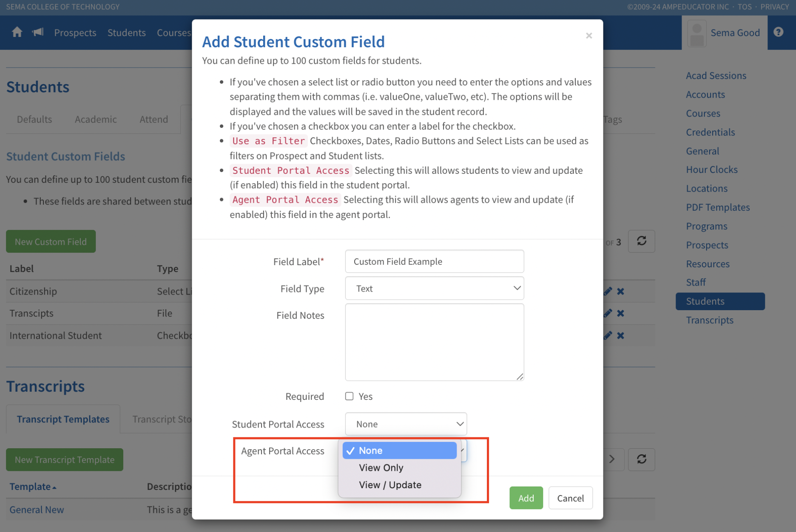Viewport: 796px width, 532px height.
Task: Delete the Transcripts custom field
Action: [621, 314]
